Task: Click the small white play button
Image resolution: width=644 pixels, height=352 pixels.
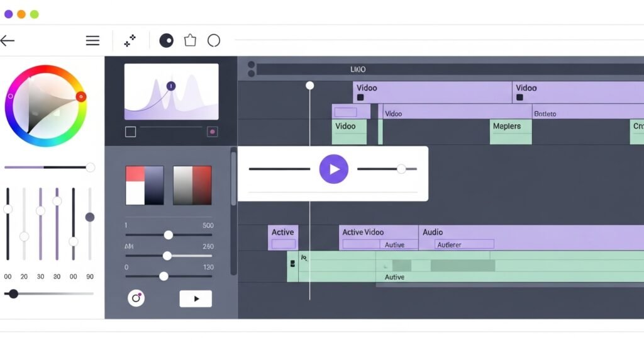Action: coord(196,298)
